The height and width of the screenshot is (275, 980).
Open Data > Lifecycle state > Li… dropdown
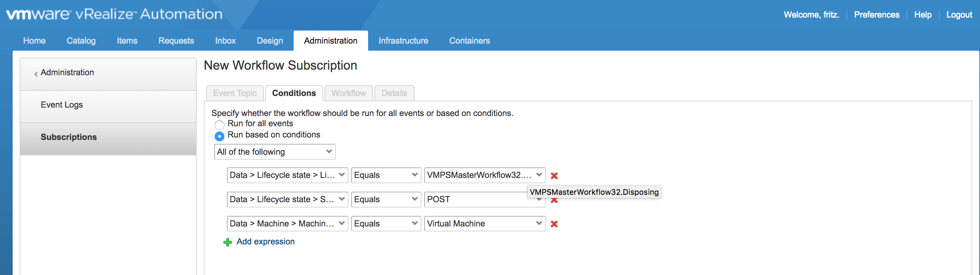click(288, 175)
